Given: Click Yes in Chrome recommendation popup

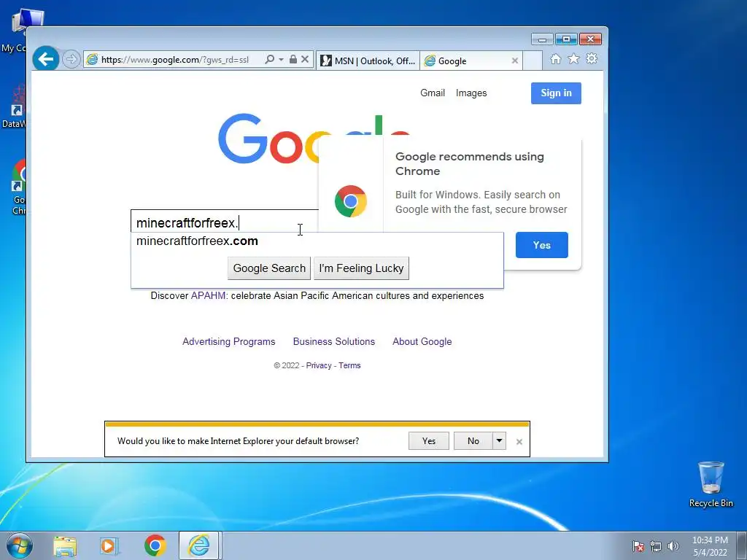Looking at the screenshot, I should [x=542, y=245].
